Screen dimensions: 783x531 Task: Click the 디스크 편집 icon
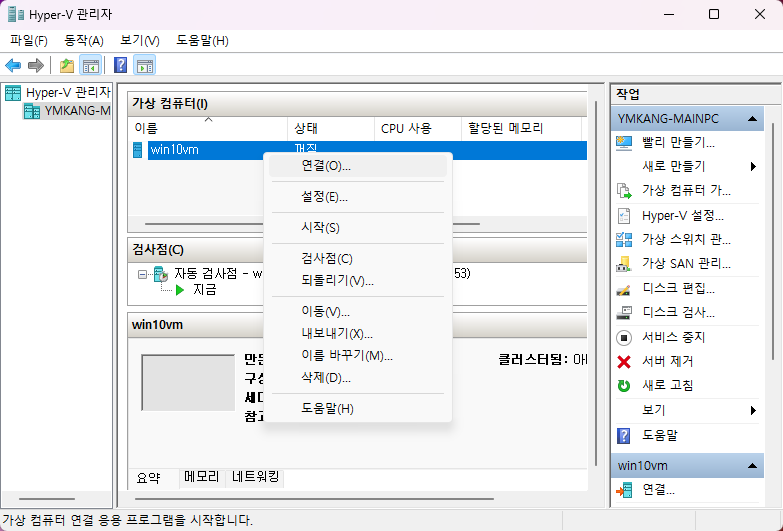coord(624,289)
